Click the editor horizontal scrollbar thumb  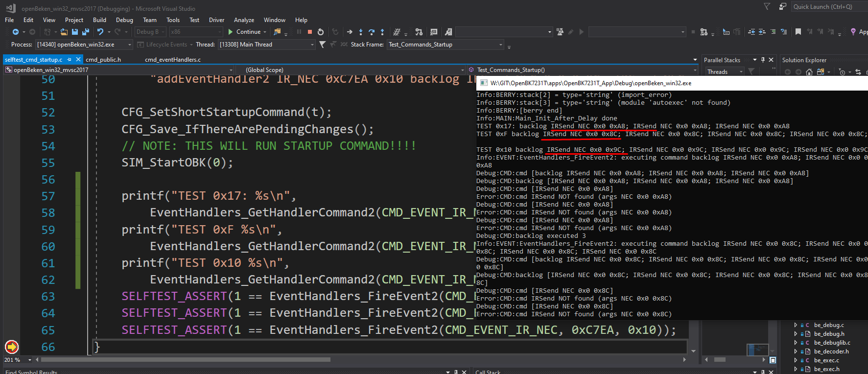tap(186, 360)
